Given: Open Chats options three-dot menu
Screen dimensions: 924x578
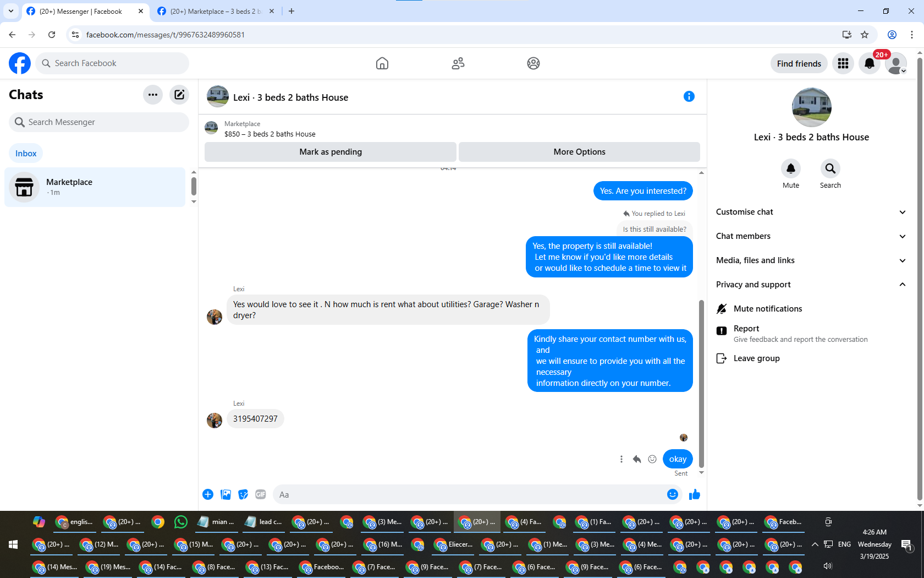Looking at the screenshot, I should tap(153, 95).
